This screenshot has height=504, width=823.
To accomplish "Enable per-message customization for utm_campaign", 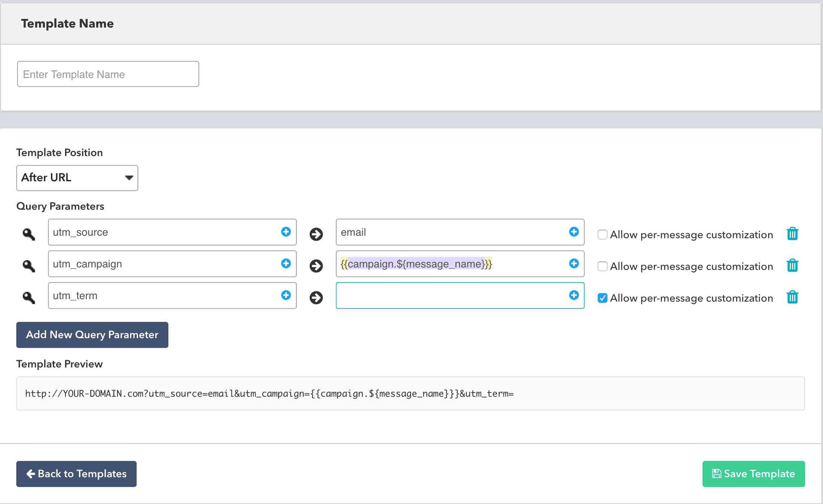I will 602,266.
